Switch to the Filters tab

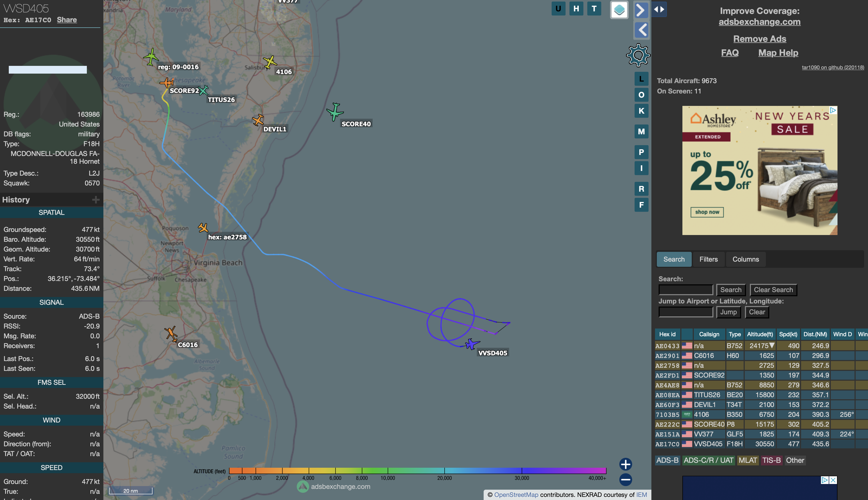[x=708, y=259]
